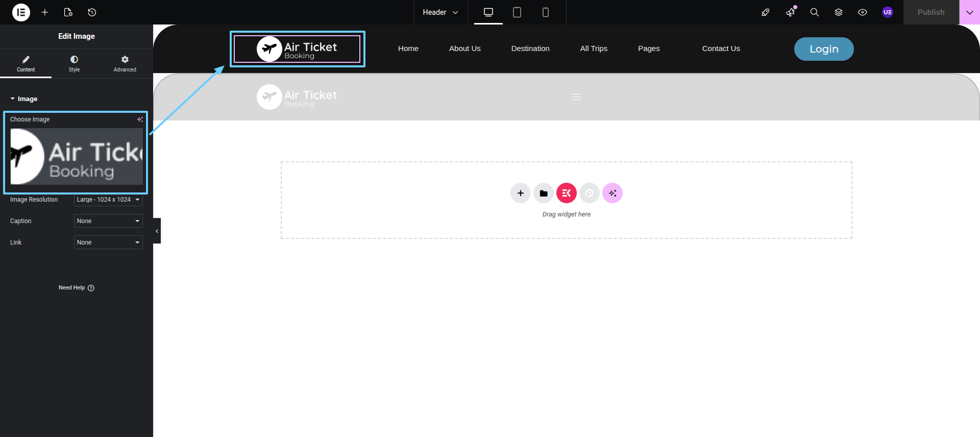Open the Caption dropdown

pos(108,221)
